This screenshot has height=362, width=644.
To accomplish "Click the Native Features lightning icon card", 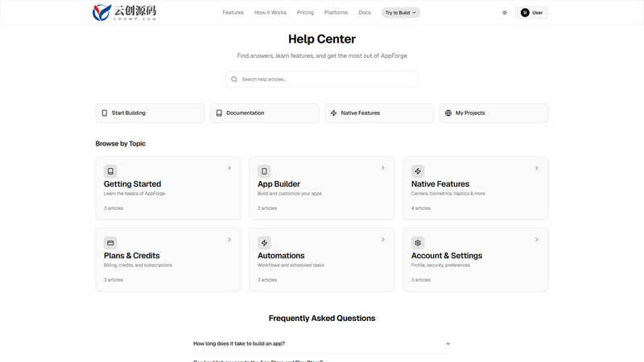I will (418, 171).
